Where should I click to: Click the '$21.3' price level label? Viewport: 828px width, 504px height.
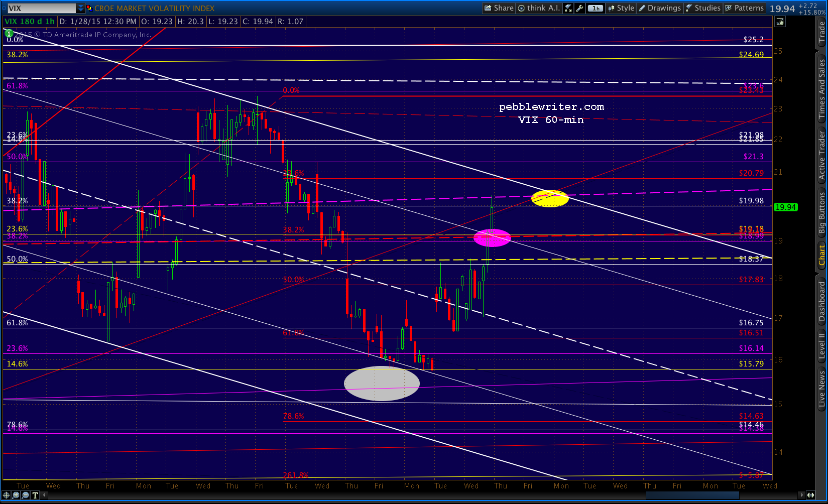753,157
